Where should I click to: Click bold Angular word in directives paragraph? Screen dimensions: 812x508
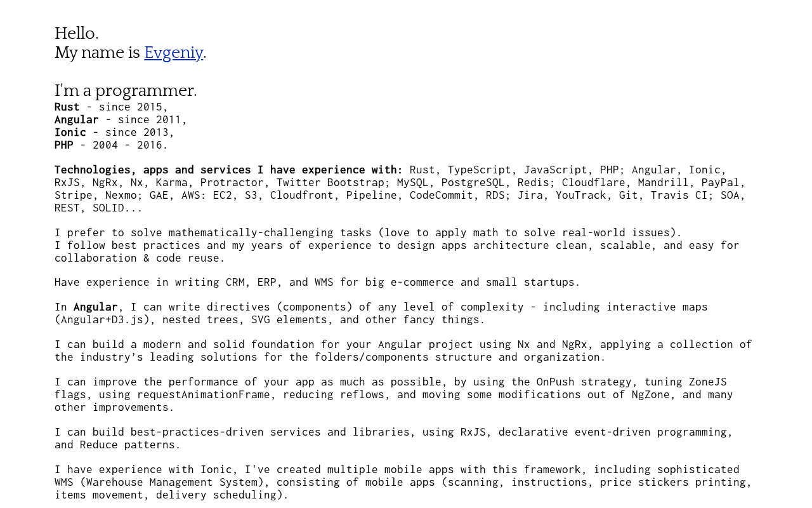[x=96, y=307]
